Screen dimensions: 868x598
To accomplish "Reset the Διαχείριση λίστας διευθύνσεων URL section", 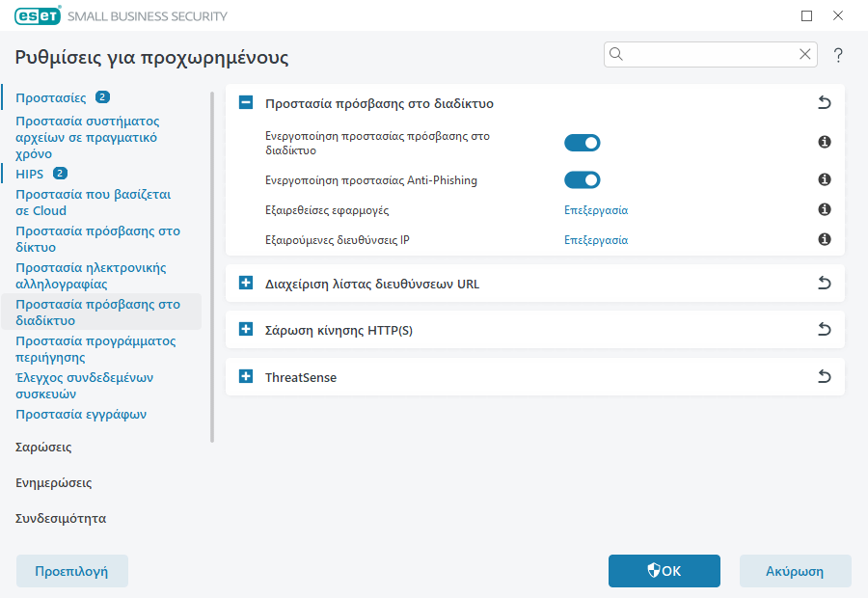I will [x=825, y=284].
